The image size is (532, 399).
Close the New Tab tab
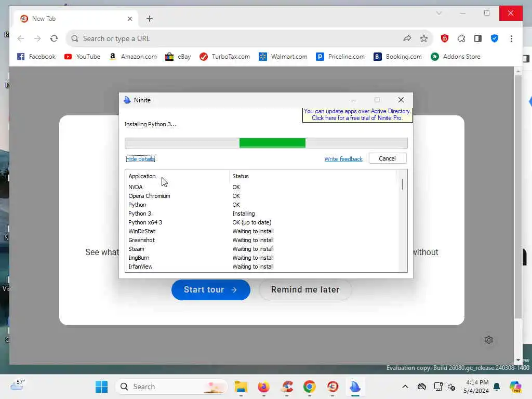click(129, 19)
